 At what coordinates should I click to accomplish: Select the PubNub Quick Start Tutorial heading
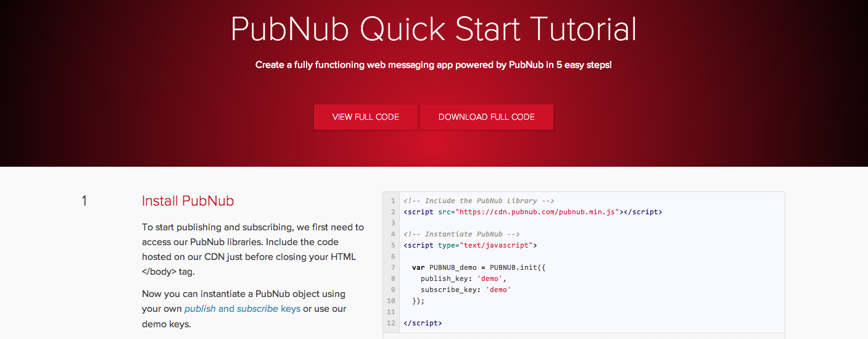(x=434, y=29)
